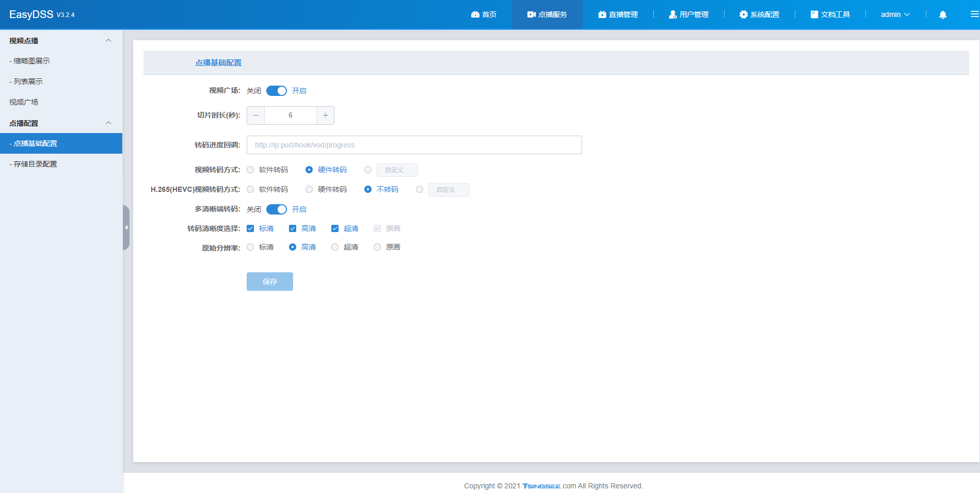Focus the 转码进度回调 URL field

pyautogui.click(x=414, y=145)
